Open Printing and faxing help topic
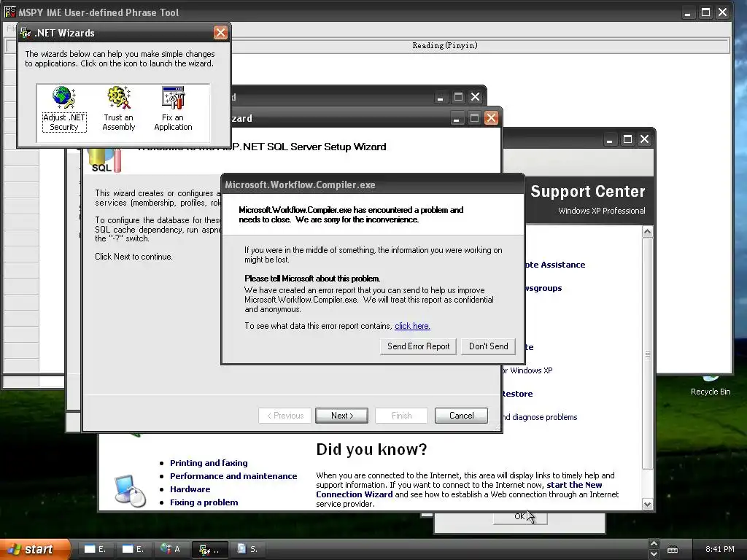 [x=209, y=463]
